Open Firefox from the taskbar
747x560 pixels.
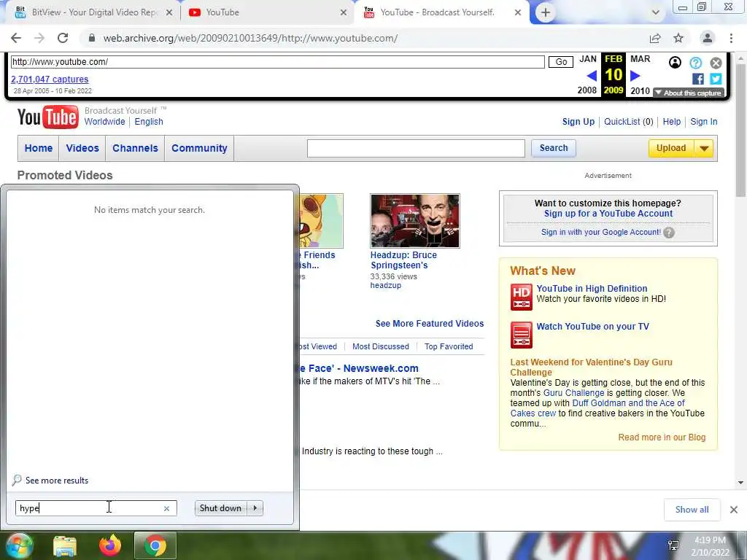click(x=109, y=545)
